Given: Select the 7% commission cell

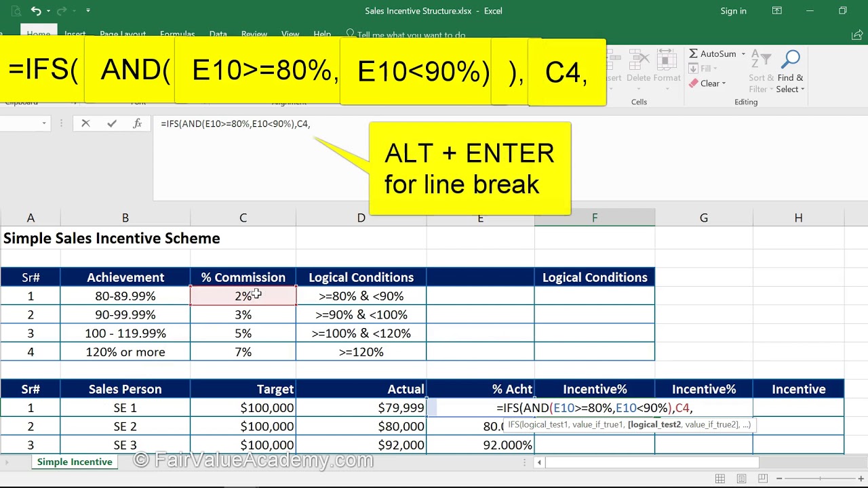Looking at the screenshot, I should (x=243, y=352).
